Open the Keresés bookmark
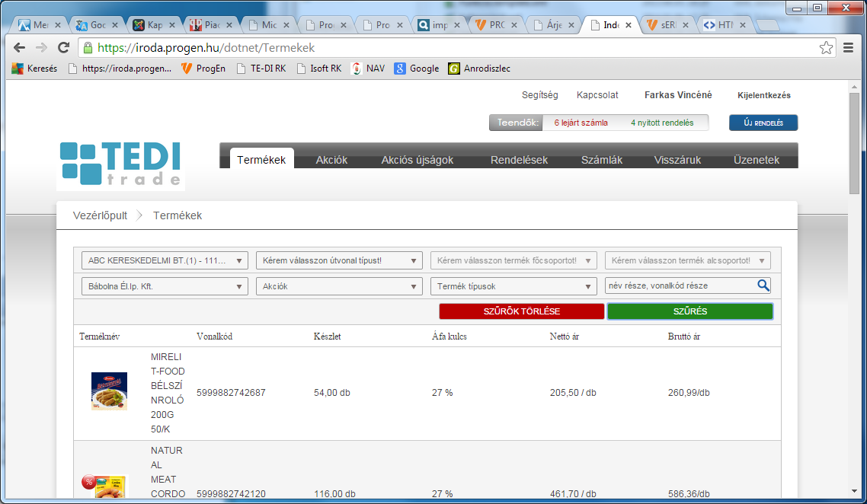The image size is (867, 504). pos(34,69)
